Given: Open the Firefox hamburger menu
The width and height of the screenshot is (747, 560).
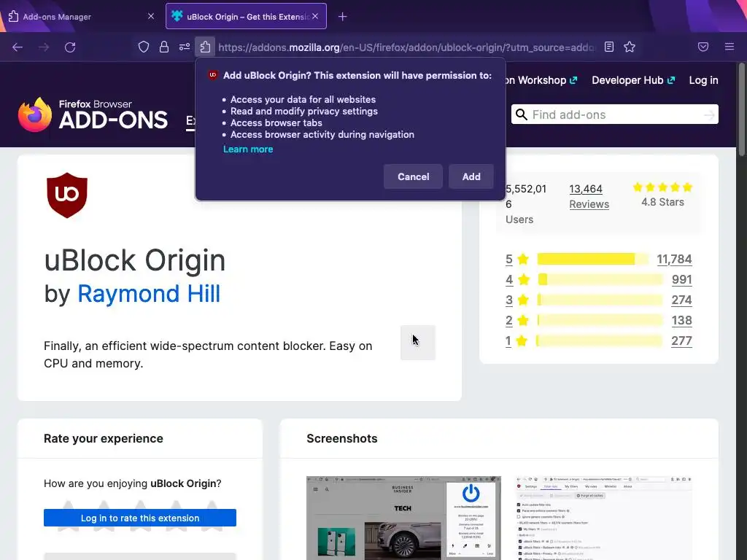Looking at the screenshot, I should tap(729, 47).
